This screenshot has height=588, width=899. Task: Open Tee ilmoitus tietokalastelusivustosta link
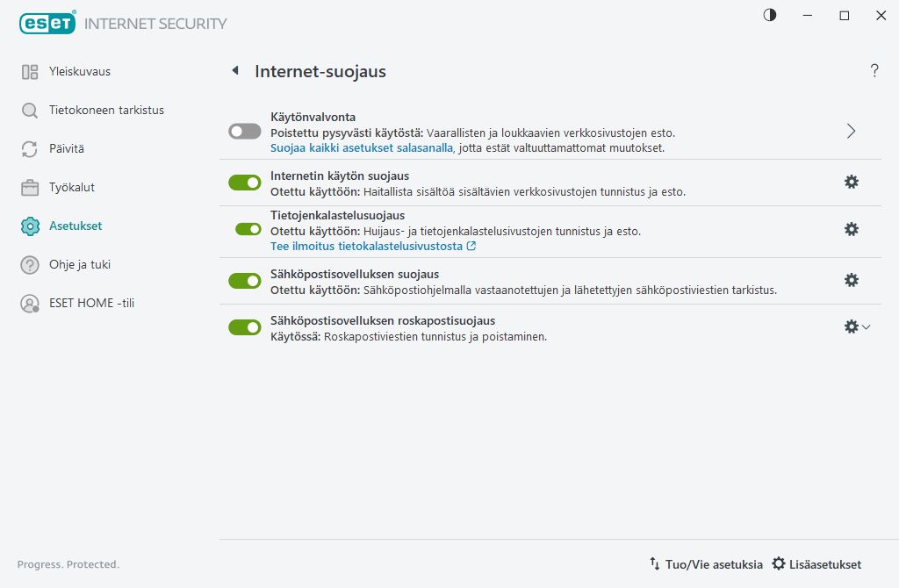[x=366, y=247]
